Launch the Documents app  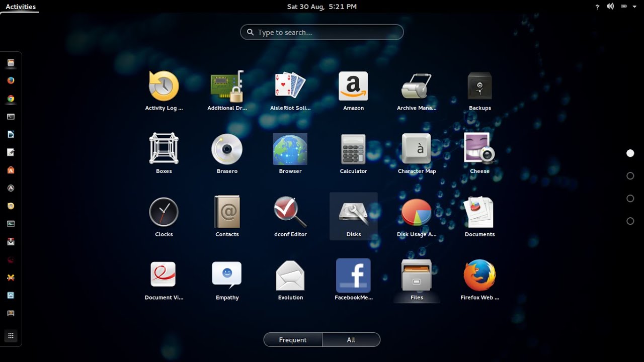point(479,217)
